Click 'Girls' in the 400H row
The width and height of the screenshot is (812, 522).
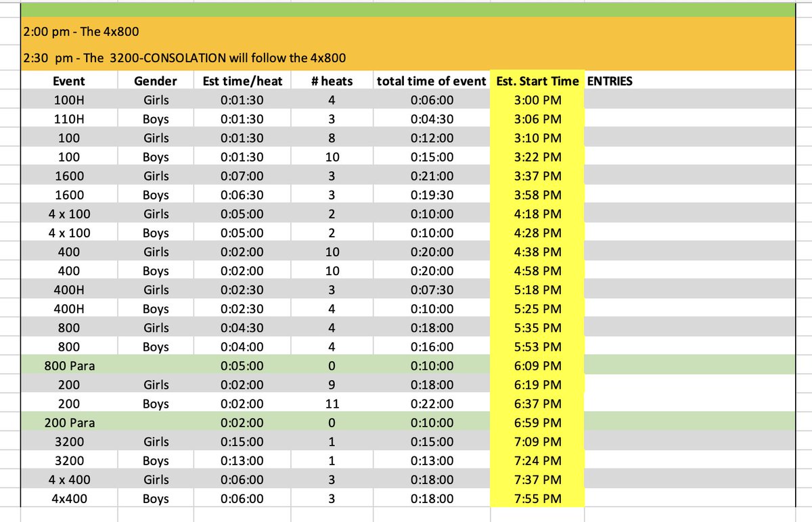click(155, 290)
